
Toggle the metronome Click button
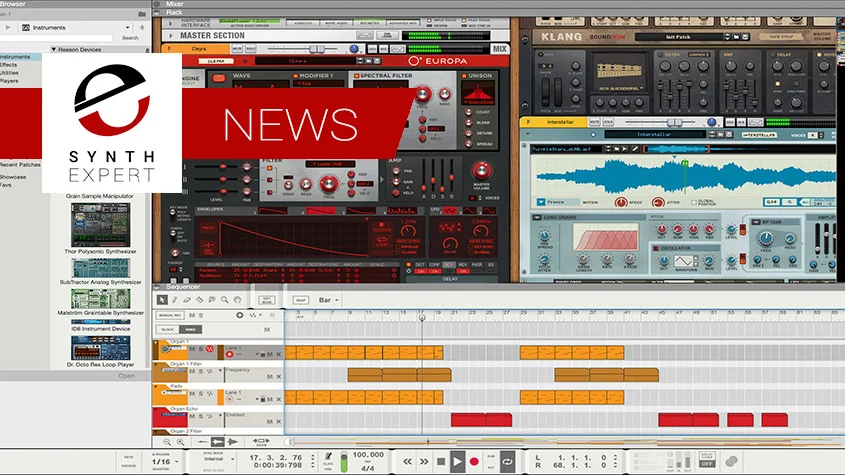coord(328,458)
